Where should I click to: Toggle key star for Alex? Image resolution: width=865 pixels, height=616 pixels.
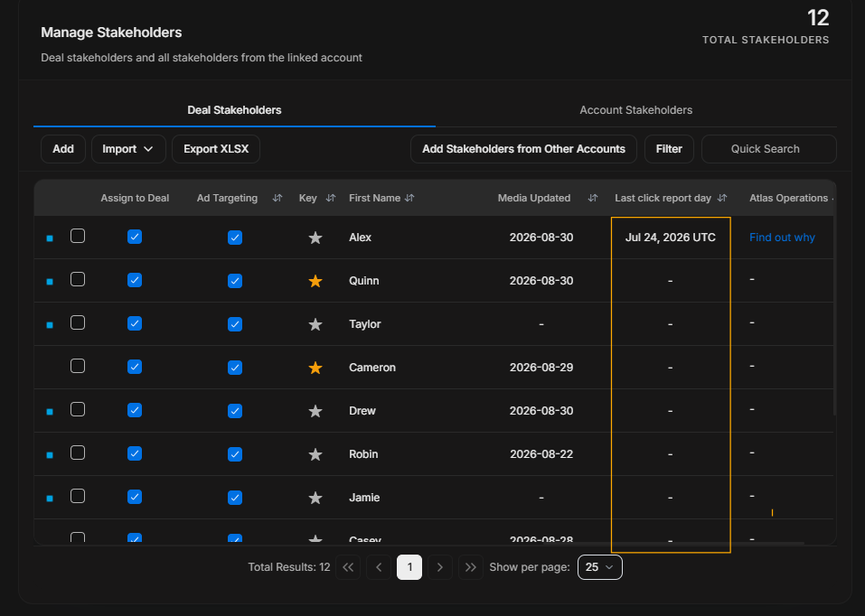point(315,238)
